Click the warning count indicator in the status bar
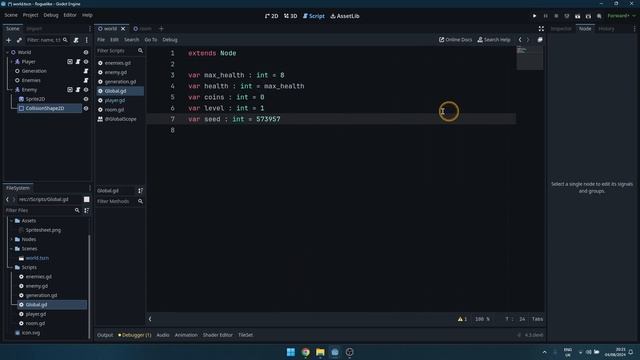 (x=462, y=319)
